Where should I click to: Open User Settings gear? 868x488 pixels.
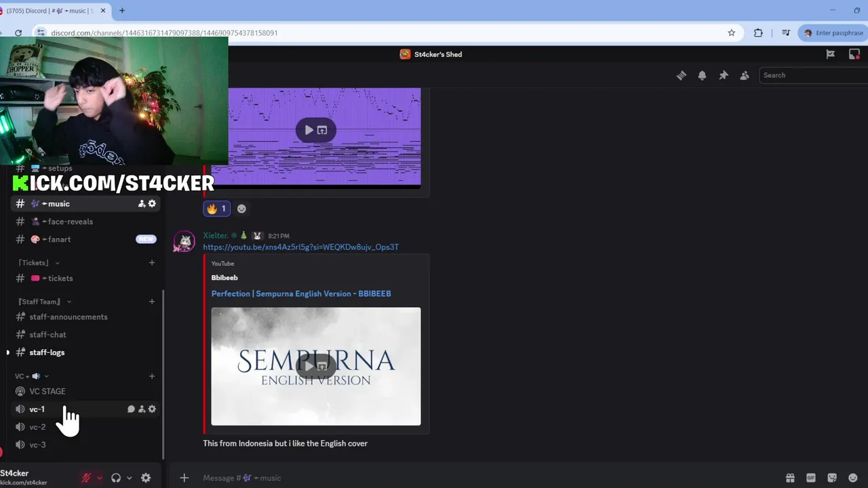pyautogui.click(x=146, y=478)
